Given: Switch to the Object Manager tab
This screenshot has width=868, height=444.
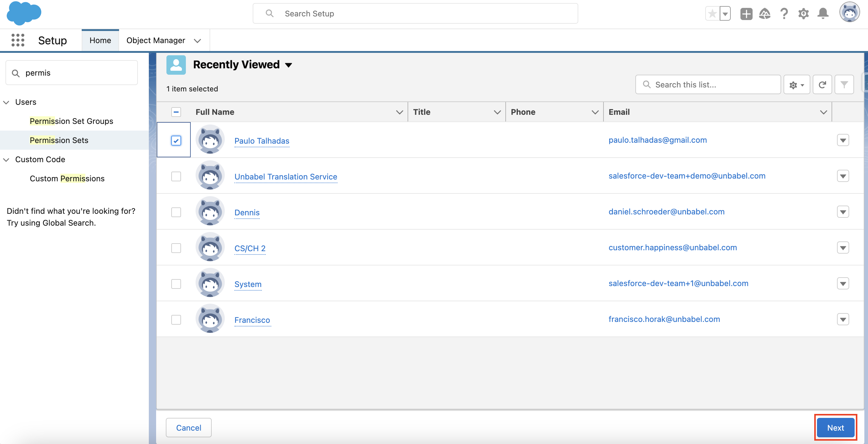Looking at the screenshot, I should point(156,40).
